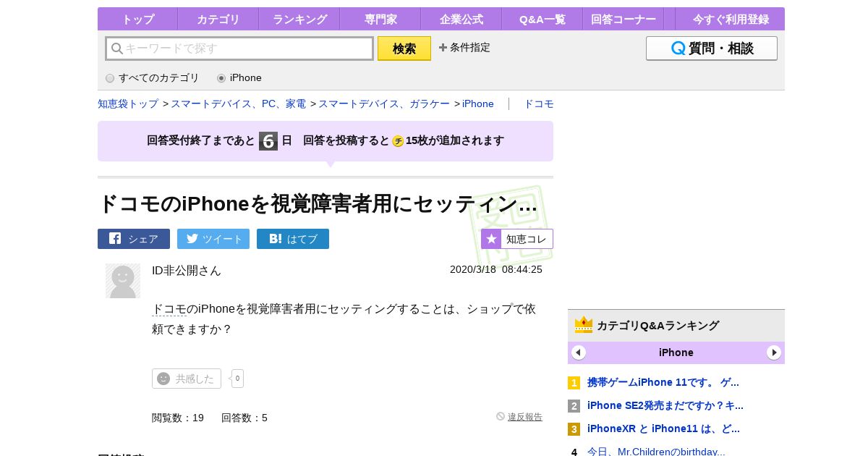868x456 pixels.
Task: Open the Q&A一覧 tab
Action: (x=542, y=19)
